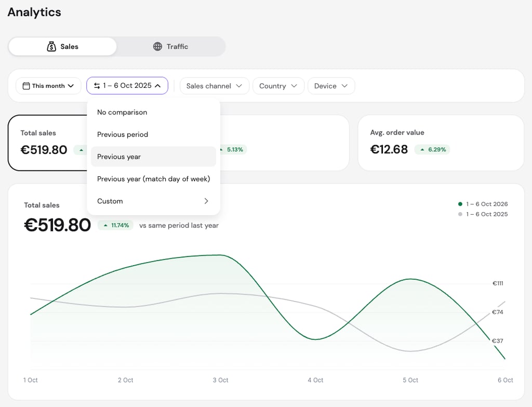Image resolution: width=532 pixels, height=407 pixels.
Task: Select No comparison option
Action: (x=153, y=112)
